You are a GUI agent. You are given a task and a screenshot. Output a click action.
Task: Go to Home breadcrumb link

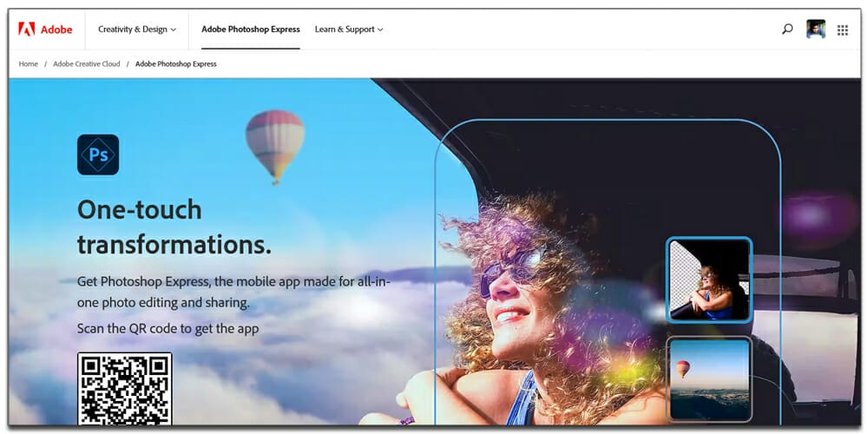[29, 63]
